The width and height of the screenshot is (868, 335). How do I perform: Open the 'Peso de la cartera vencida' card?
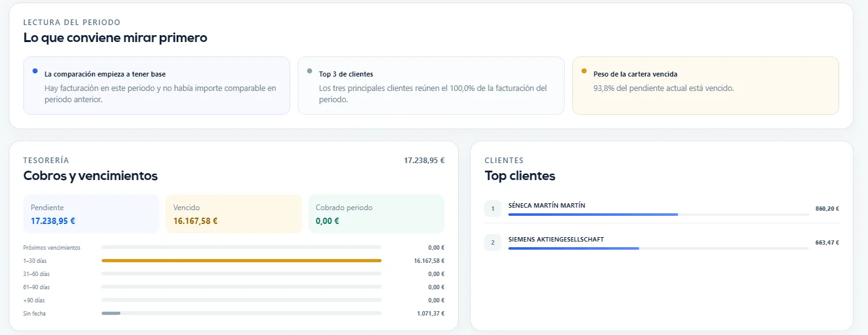tap(706, 86)
